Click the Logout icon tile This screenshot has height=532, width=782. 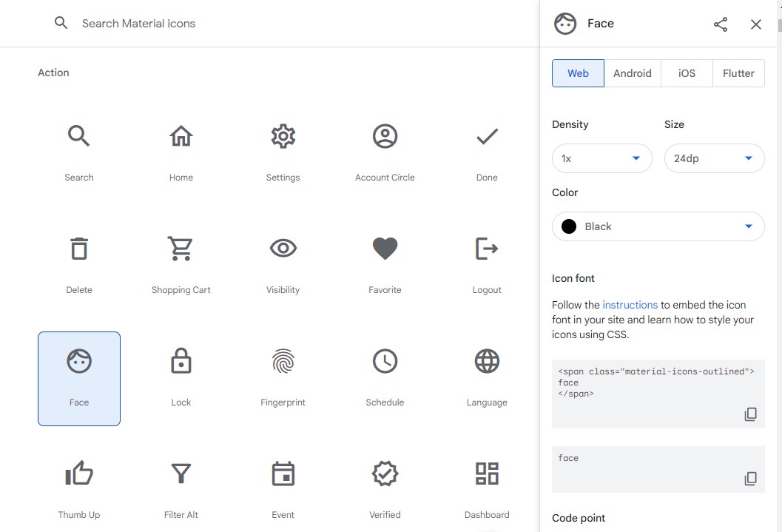pyautogui.click(x=487, y=266)
